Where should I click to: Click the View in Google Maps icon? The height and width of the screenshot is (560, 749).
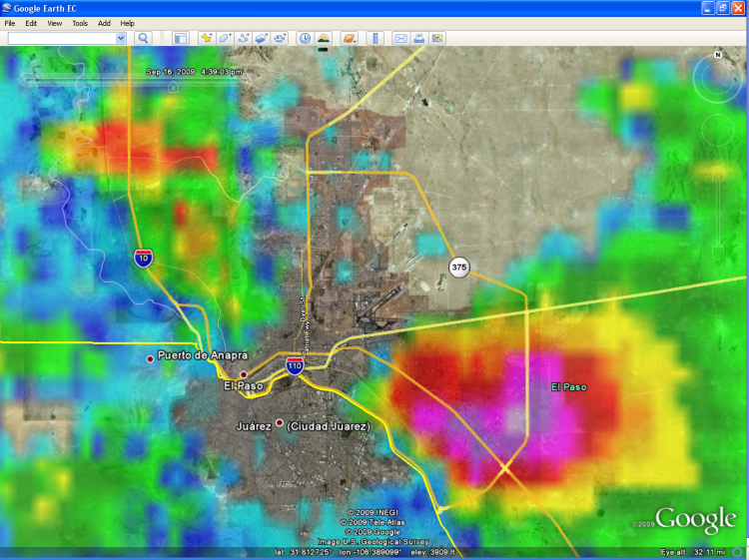tap(437, 38)
